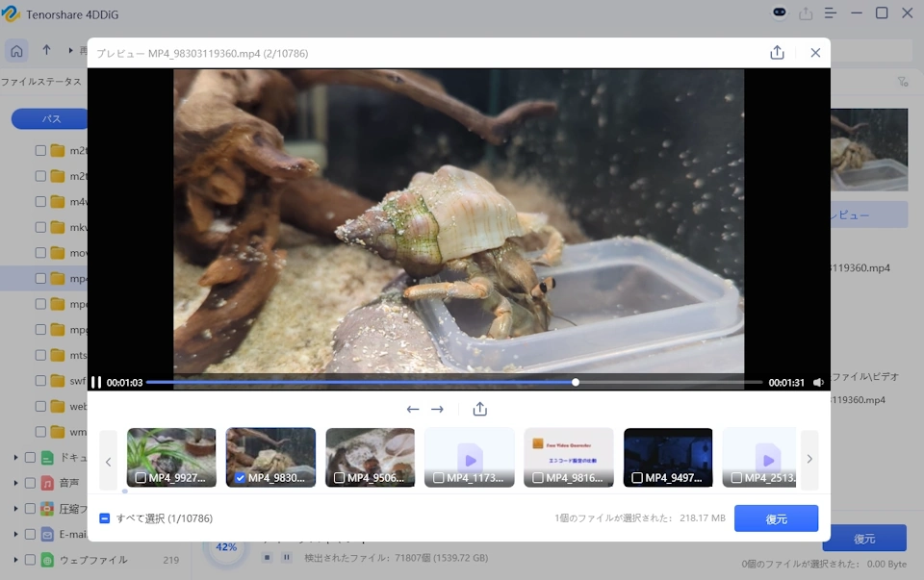This screenshot has width=924, height=580.
Task: Check the MP4_9927 thumbnail checkbox
Action: [x=141, y=477]
